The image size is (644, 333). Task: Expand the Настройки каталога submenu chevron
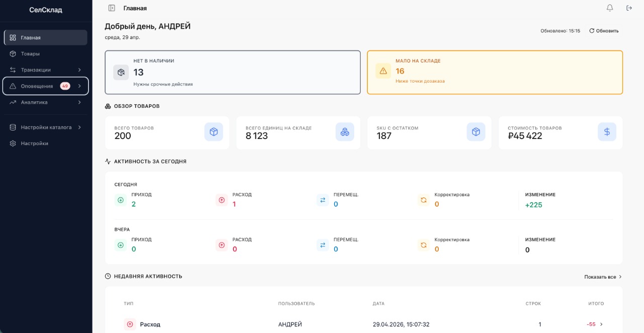(79, 127)
